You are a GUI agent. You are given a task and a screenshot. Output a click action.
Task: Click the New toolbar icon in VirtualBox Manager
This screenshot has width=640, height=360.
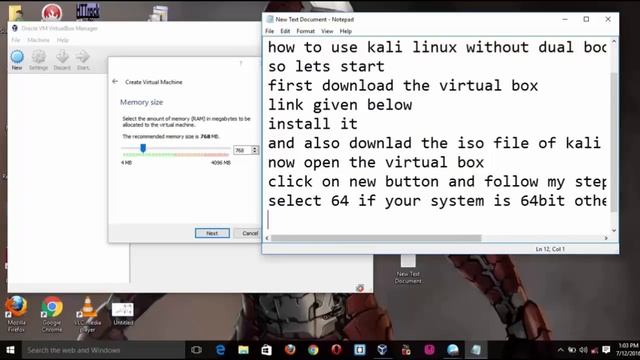(17, 60)
